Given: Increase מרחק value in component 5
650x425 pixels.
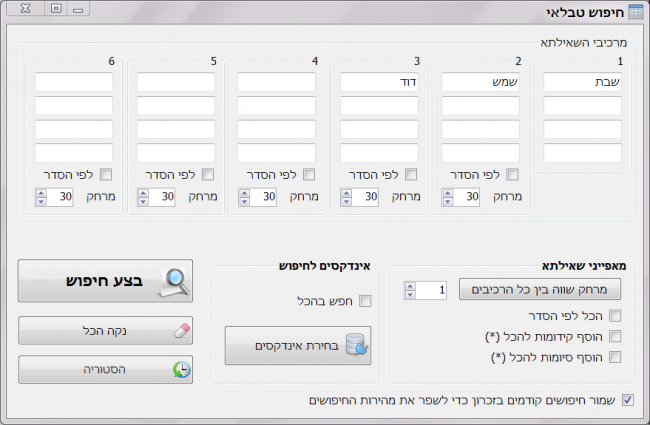Looking at the screenshot, I should [143, 193].
